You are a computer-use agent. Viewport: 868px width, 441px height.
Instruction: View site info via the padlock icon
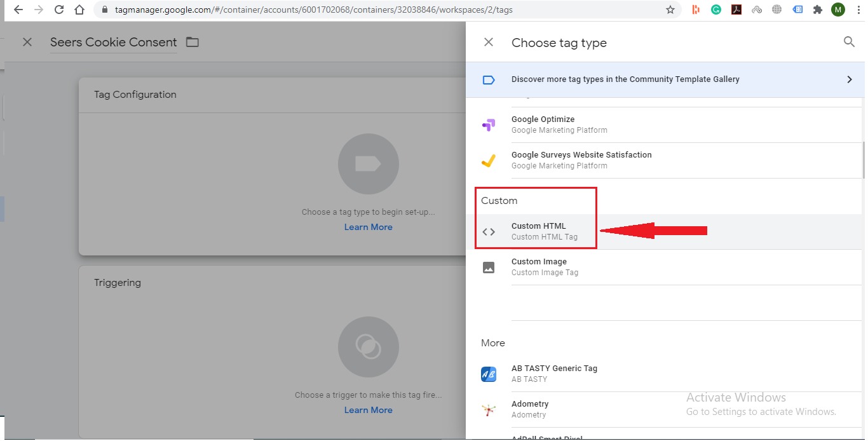pyautogui.click(x=104, y=10)
